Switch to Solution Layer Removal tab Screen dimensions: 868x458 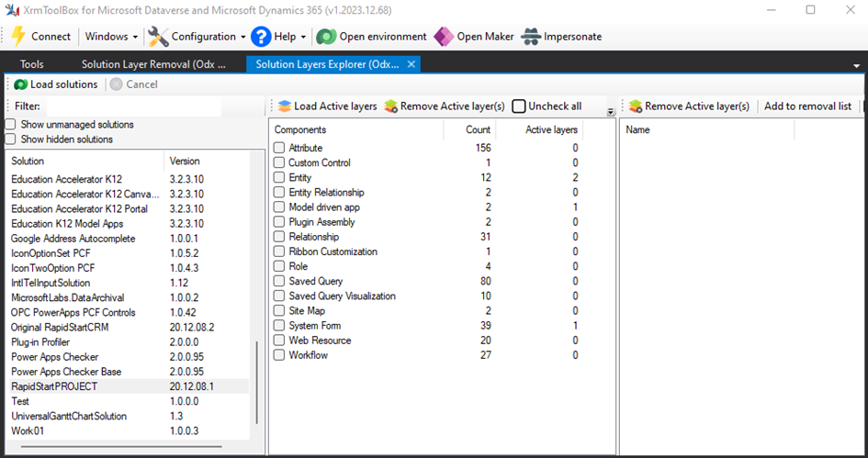pos(154,64)
